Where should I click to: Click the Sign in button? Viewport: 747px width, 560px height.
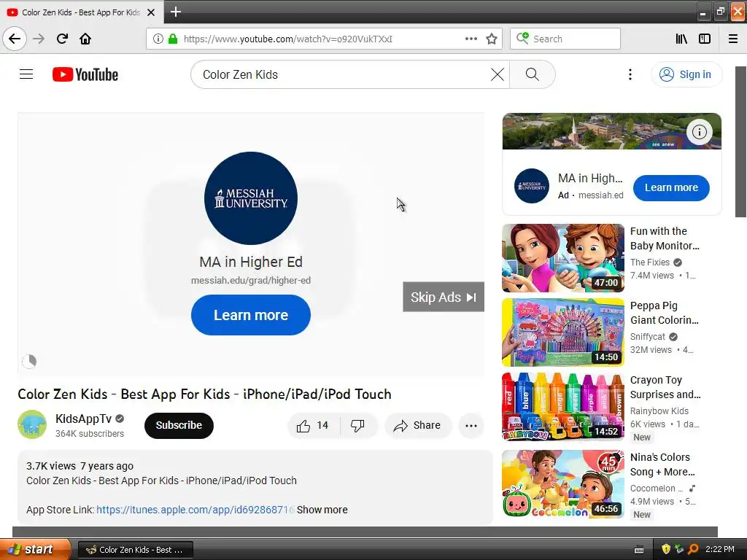(x=686, y=74)
